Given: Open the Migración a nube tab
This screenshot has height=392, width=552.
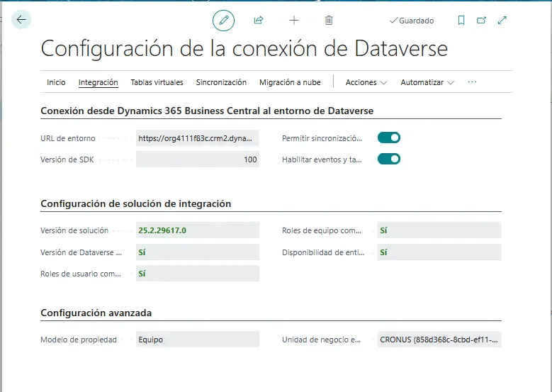Looking at the screenshot, I should click(x=290, y=82).
